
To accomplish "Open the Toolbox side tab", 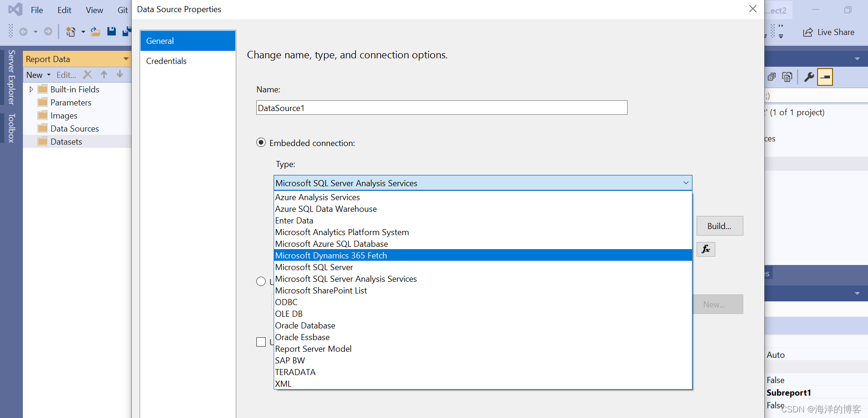I will click(x=12, y=128).
